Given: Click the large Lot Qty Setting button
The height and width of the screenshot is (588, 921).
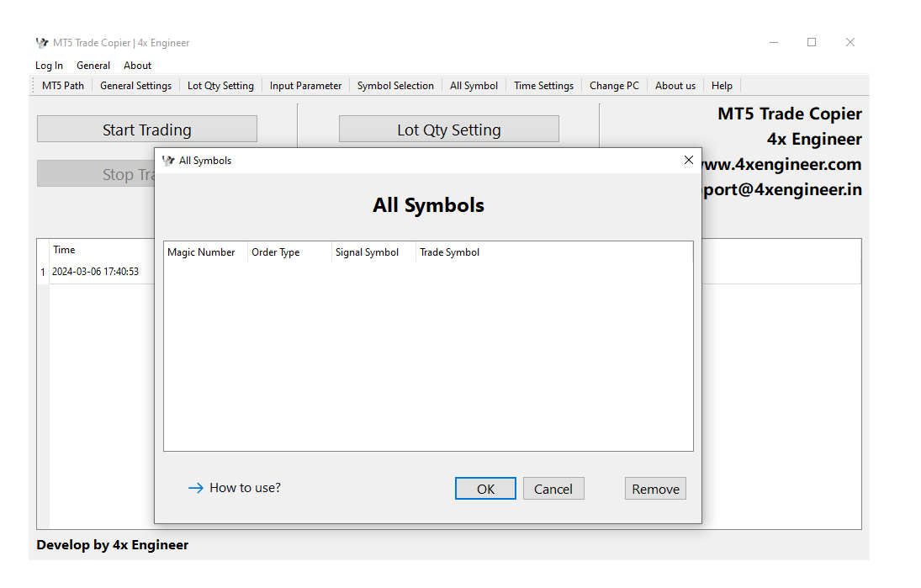Looking at the screenshot, I should coord(449,130).
